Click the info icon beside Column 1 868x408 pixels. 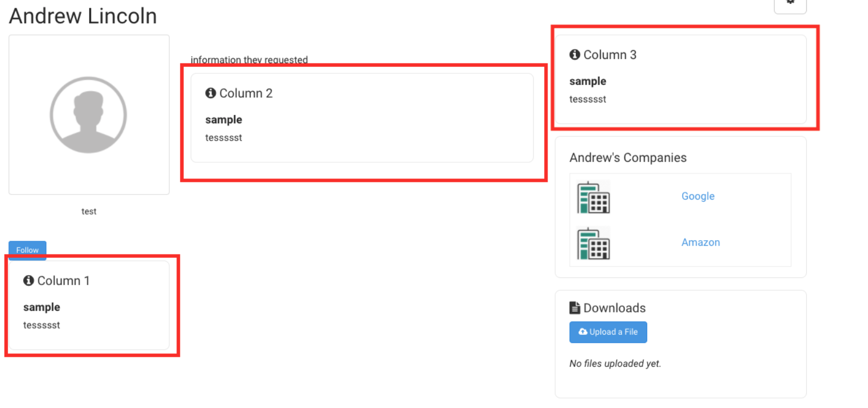29,281
